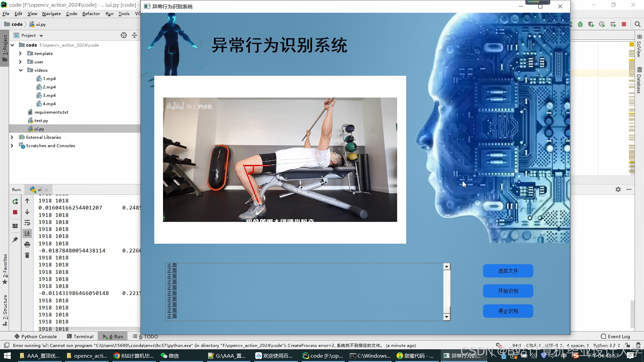644x362 pixels.
Task: Select the 3.mp4 file in the project tree
Action: (49, 95)
